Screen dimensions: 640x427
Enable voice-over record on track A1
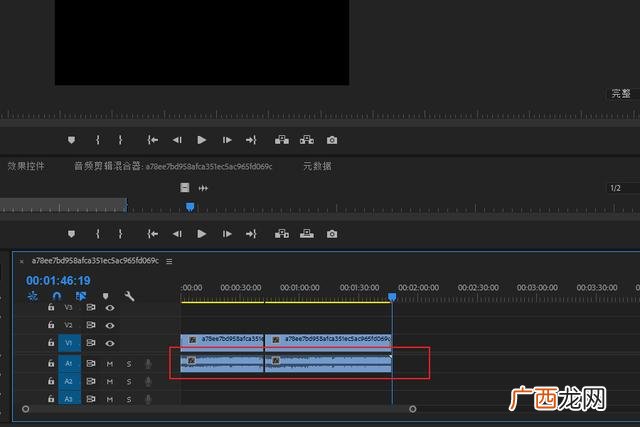(x=148, y=364)
